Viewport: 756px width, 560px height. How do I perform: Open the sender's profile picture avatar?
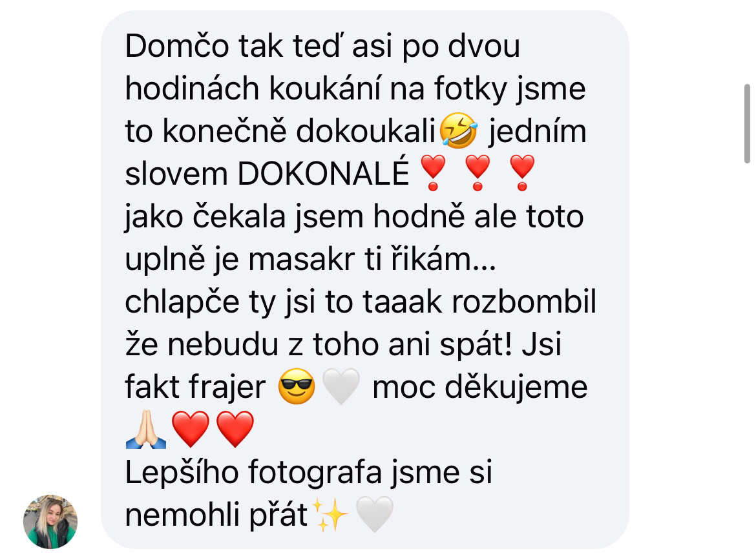[50, 521]
